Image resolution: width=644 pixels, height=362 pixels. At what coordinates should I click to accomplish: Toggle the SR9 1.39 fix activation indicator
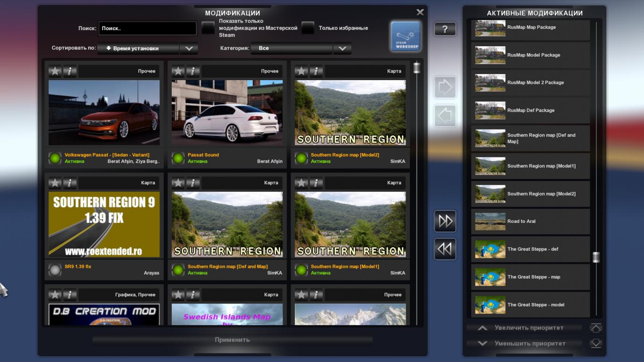pos(55,270)
